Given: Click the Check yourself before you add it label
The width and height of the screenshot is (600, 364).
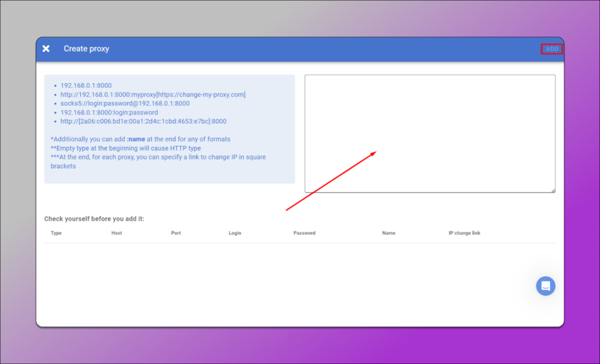Looking at the screenshot, I should 96,218.
